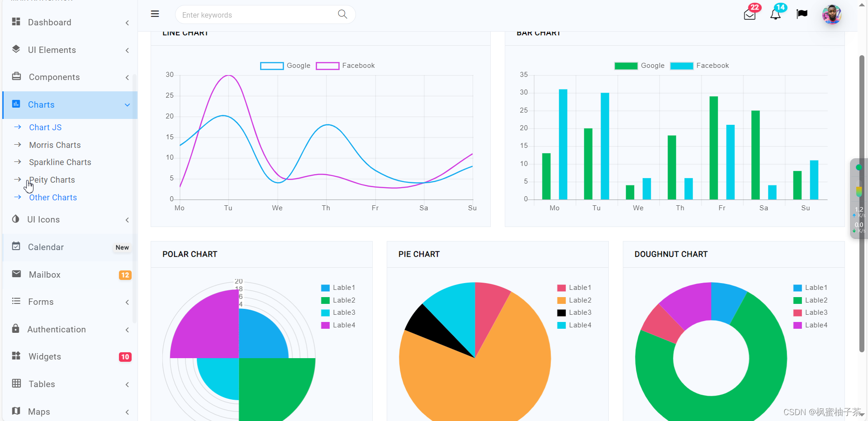Open the Widgets menu item

70,356
